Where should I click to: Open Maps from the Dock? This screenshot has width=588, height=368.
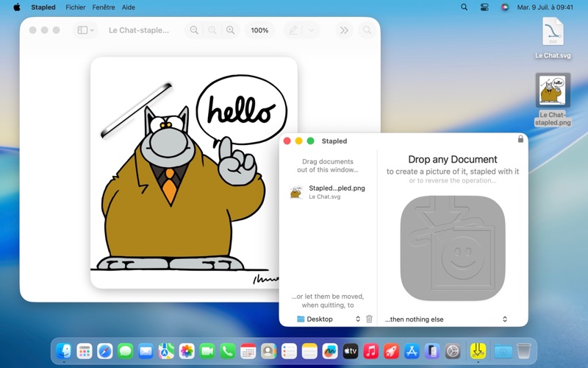point(166,352)
